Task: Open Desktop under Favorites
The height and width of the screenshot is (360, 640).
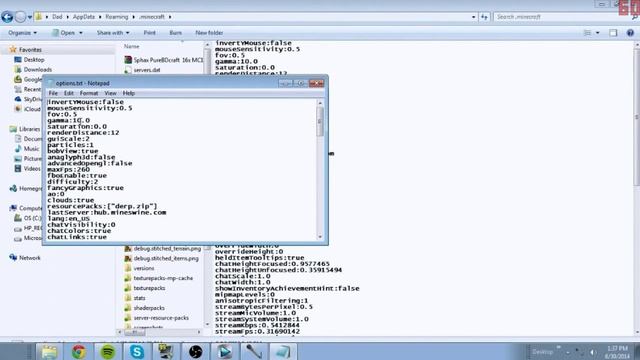Action: click(34, 60)
